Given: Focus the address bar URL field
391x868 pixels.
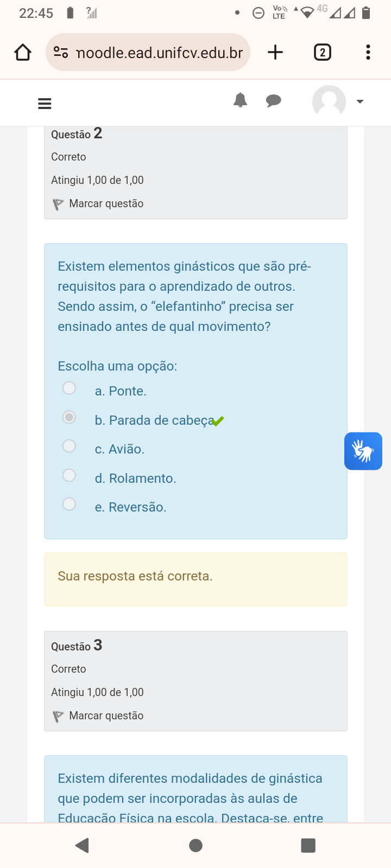Looking at the screenshot, I should (x=160, y=53).
